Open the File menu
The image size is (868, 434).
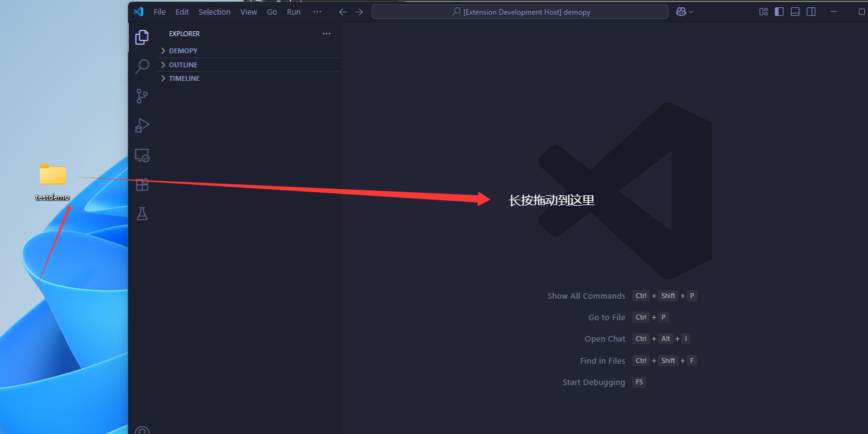[x=160, y=12]
